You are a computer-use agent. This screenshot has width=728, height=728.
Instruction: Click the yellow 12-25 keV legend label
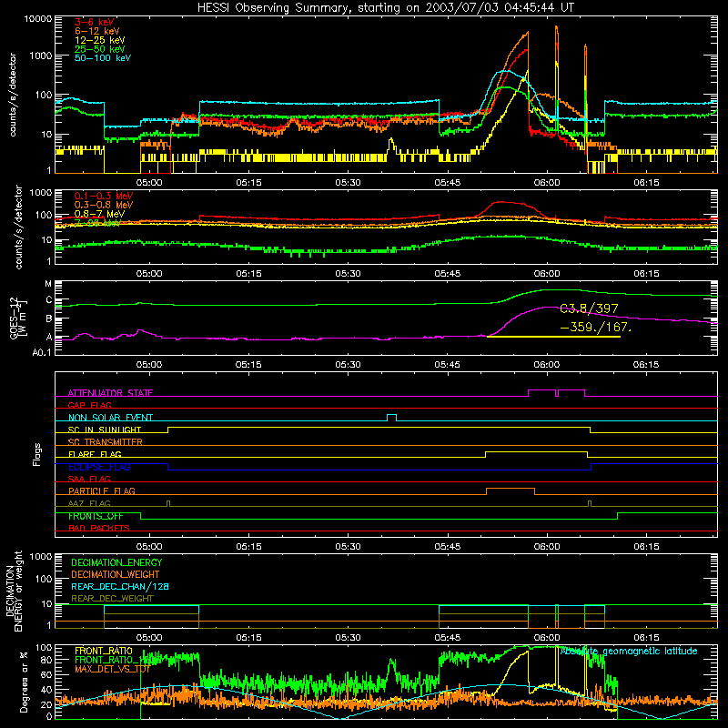100,40
